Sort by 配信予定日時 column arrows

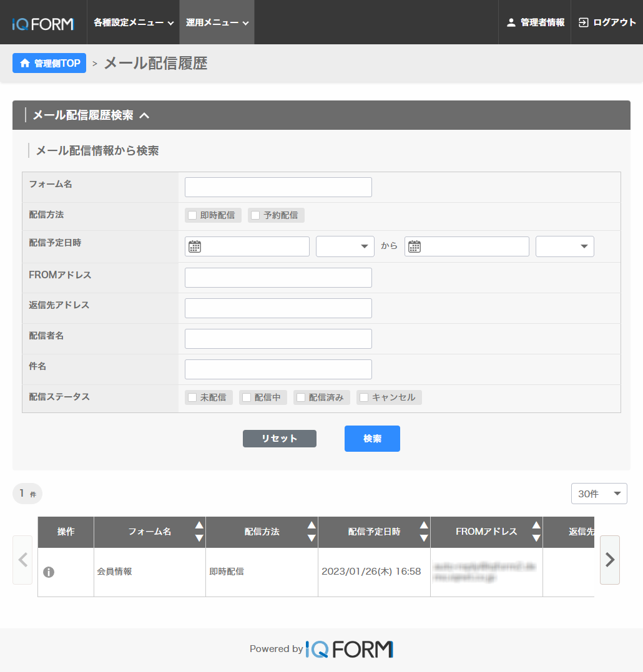coord(424,532)
